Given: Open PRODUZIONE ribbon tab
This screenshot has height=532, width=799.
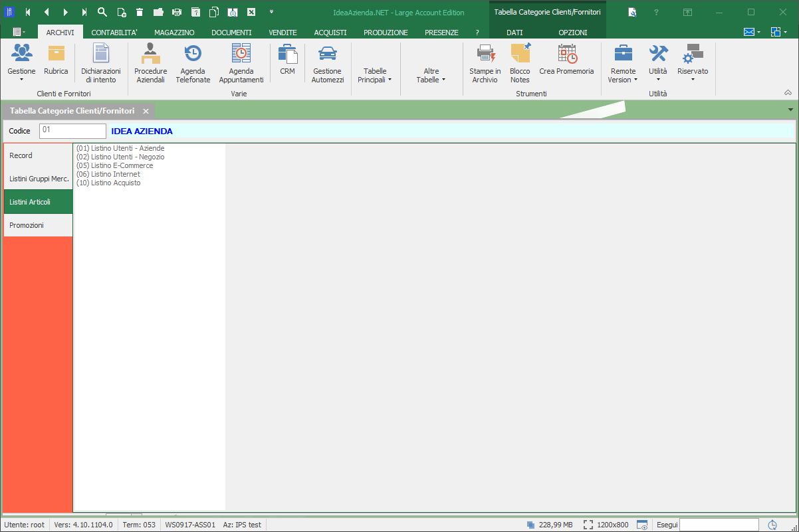Looking at the screenshot, I should point(386,32).
